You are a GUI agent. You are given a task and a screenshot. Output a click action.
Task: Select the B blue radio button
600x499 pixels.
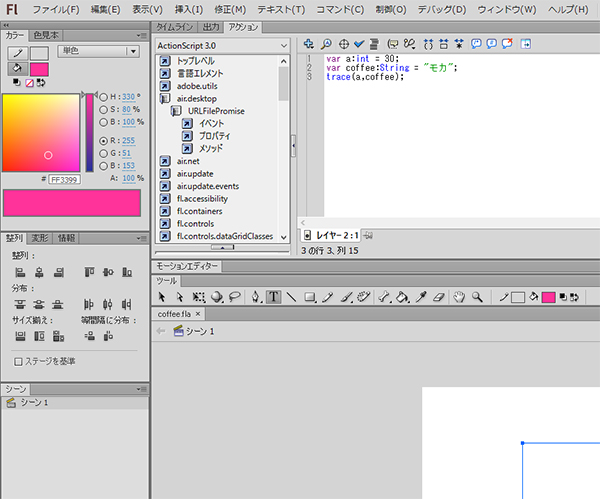click(x=103, y=166)
